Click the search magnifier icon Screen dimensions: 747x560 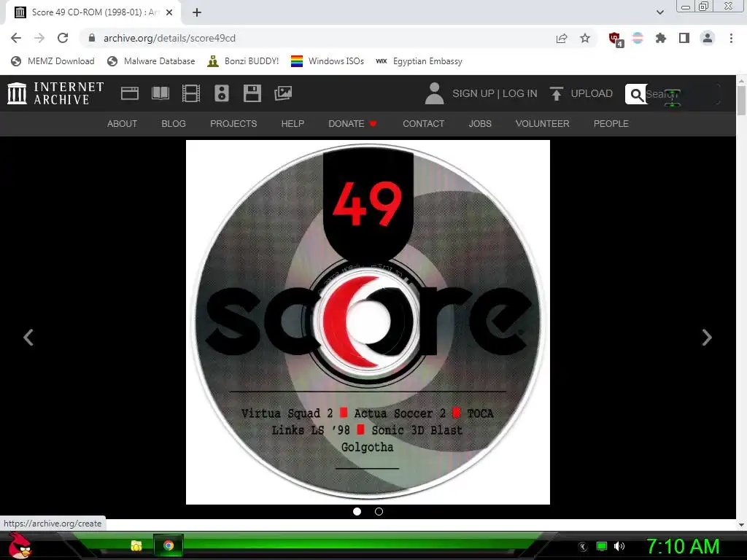(x=636, y=95)
